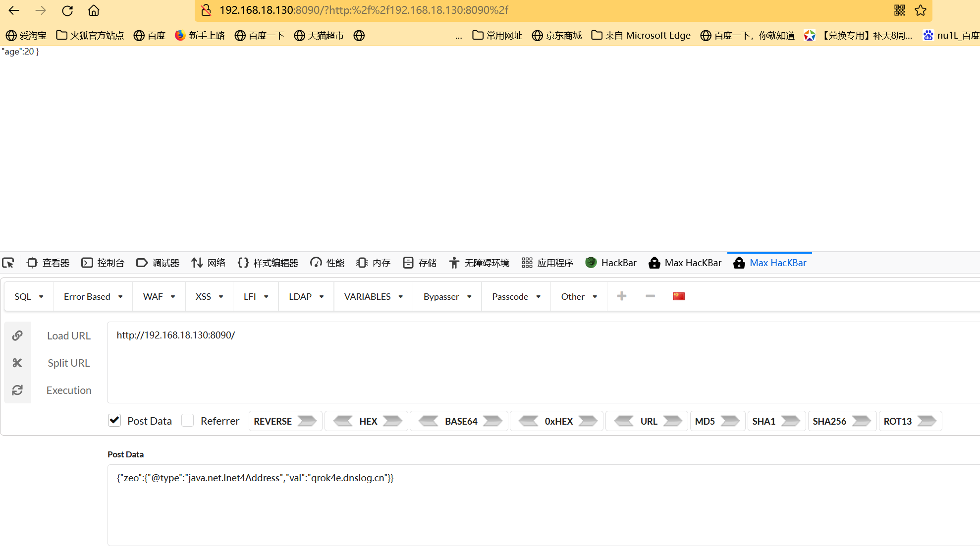Bookmark page with the star icon
The height and width of the screenshot is (555, 980).
coord(921,10)
